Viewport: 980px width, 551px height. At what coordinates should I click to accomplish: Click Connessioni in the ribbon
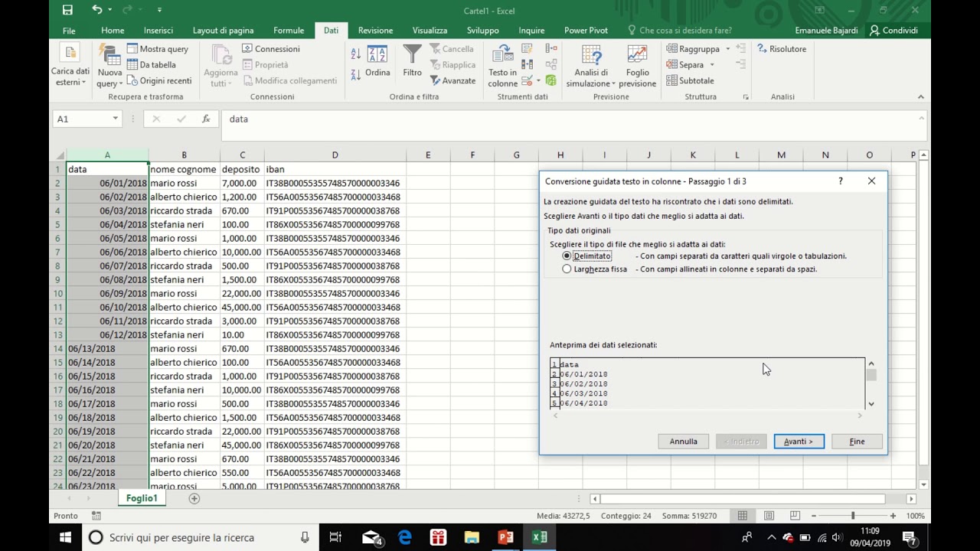(271, 49)
